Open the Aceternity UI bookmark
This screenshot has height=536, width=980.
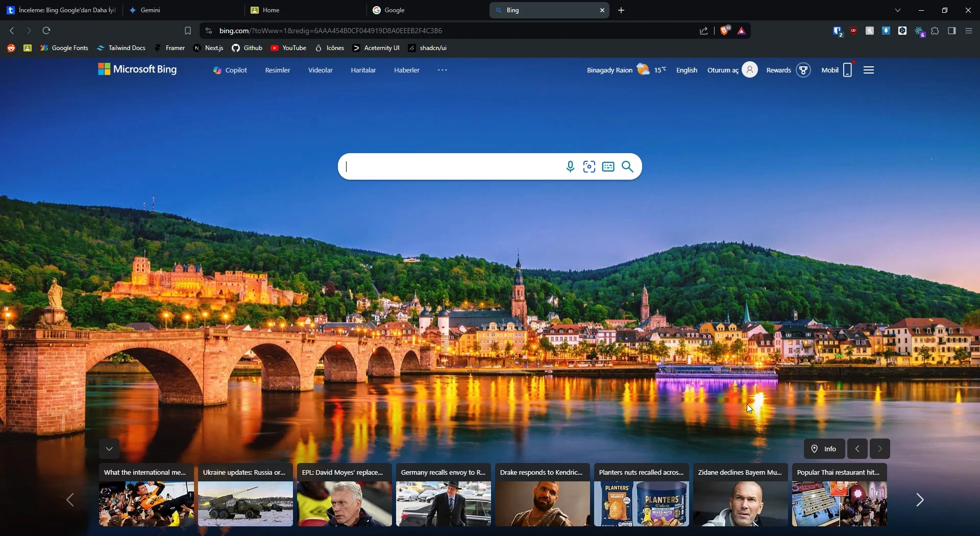pyautogui.click(x=376, y=48)
